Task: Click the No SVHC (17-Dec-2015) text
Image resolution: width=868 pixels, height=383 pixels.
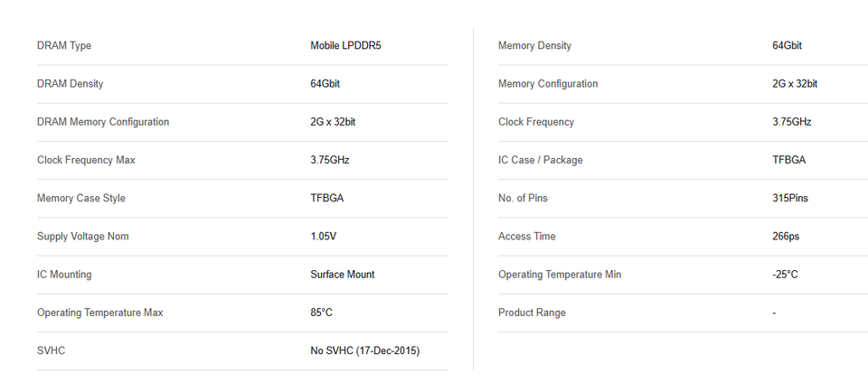Action: point(364,350)
